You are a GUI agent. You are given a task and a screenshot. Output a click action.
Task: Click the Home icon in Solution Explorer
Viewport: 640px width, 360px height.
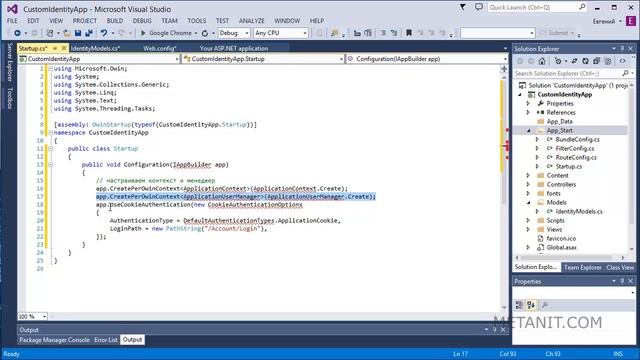point(542,61)
